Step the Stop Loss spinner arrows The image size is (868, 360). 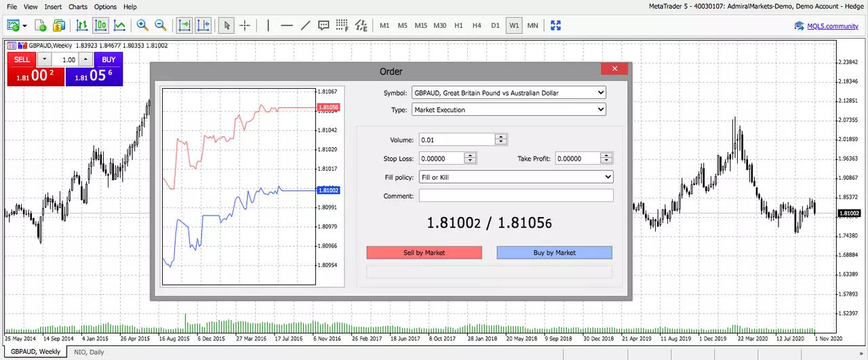(x=471, y=158)
